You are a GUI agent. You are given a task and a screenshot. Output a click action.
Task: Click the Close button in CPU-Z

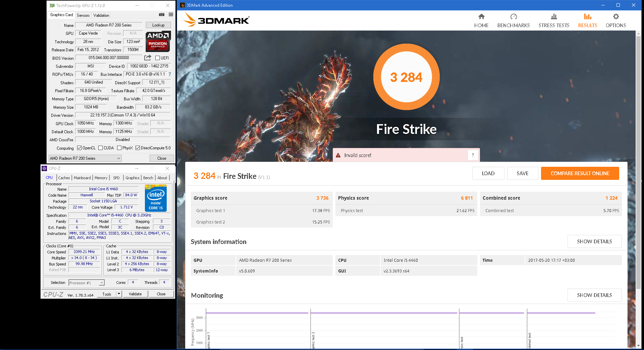coord(161,294)
